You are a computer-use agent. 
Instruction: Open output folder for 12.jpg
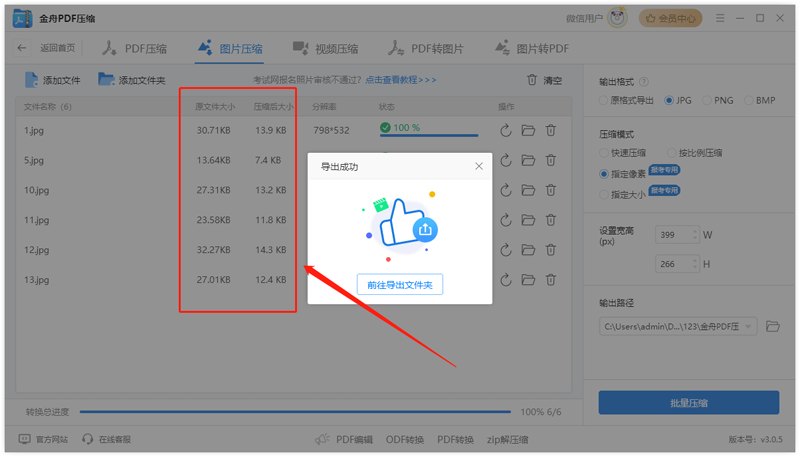tap(528, 250)
